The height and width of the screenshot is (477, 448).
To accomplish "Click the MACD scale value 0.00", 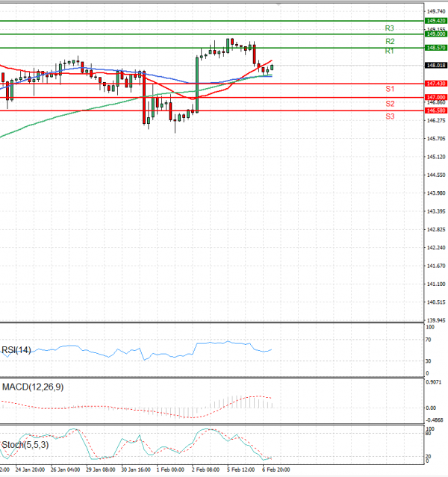I will point(431,408).
